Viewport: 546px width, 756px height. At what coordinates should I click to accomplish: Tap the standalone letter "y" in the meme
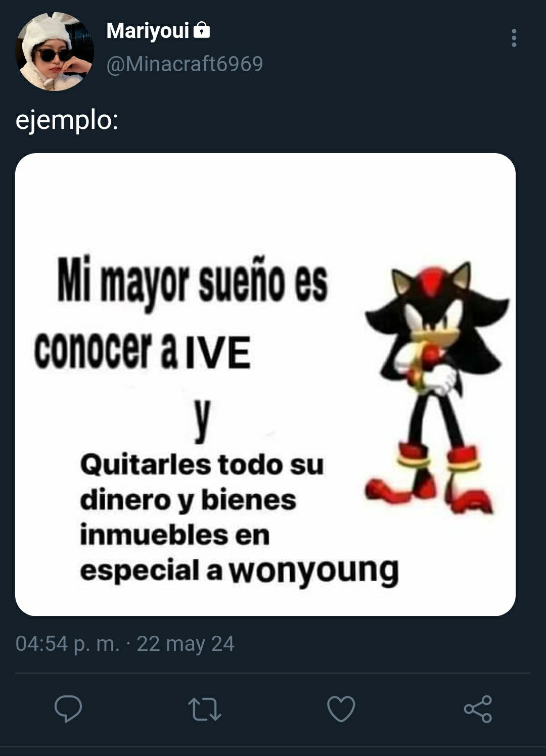click(202, 420)
